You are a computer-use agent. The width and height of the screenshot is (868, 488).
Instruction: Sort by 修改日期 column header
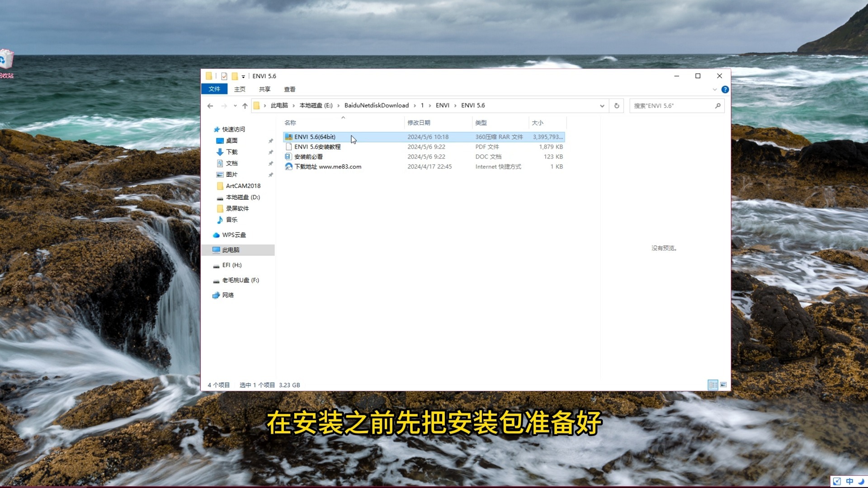tap(419, 122)
